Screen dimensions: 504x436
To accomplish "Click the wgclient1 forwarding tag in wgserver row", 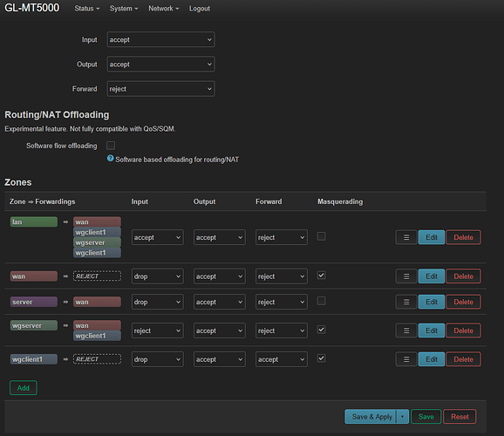I will tap(97, 336).
